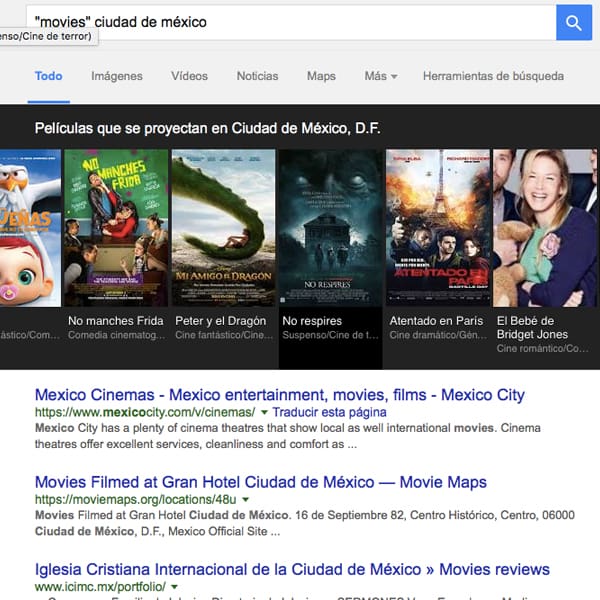Open the Mexico Cinemas result link

(279, 394)
